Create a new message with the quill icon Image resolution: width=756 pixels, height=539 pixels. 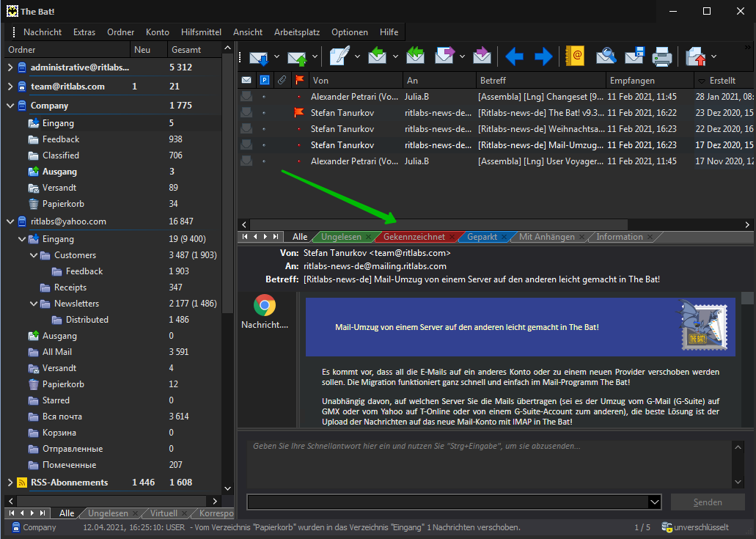(340, 56)
